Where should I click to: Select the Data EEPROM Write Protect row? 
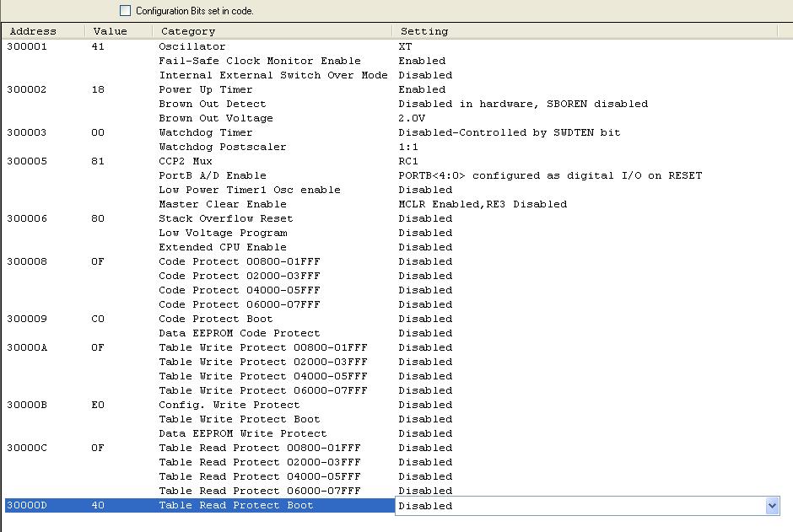(x=242, y=433)
